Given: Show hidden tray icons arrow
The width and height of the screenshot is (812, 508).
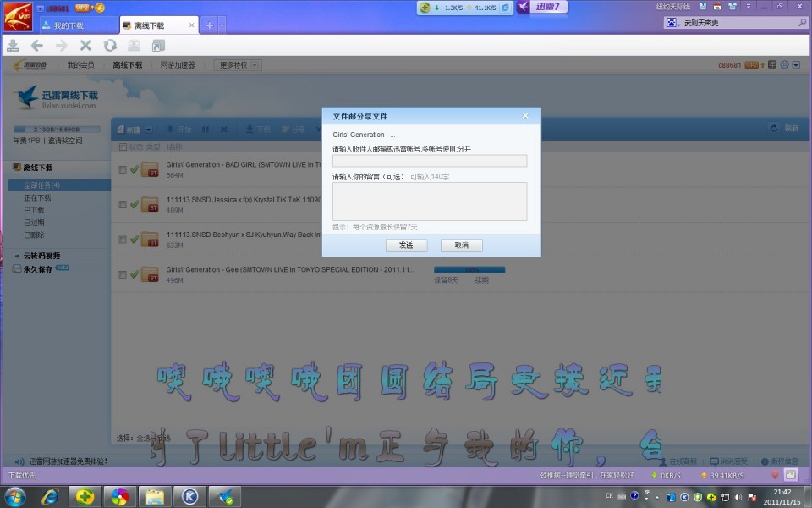Looking at the screenshot, I should click(656, 497).
